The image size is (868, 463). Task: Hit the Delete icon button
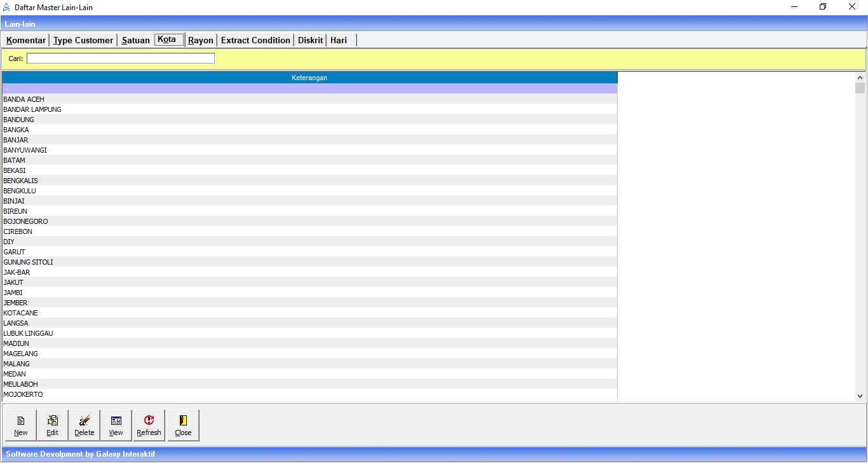tap(84, 425)
